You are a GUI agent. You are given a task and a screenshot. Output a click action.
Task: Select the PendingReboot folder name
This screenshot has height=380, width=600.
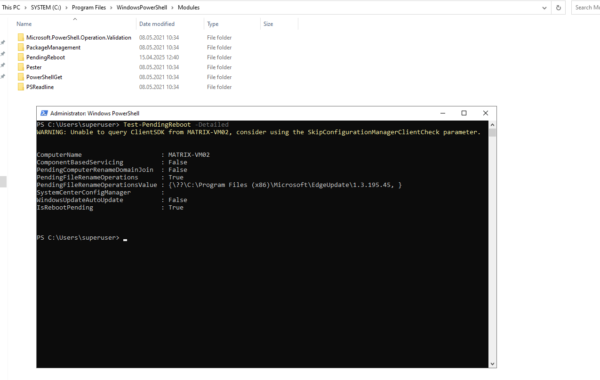click(x=46, y=57)
